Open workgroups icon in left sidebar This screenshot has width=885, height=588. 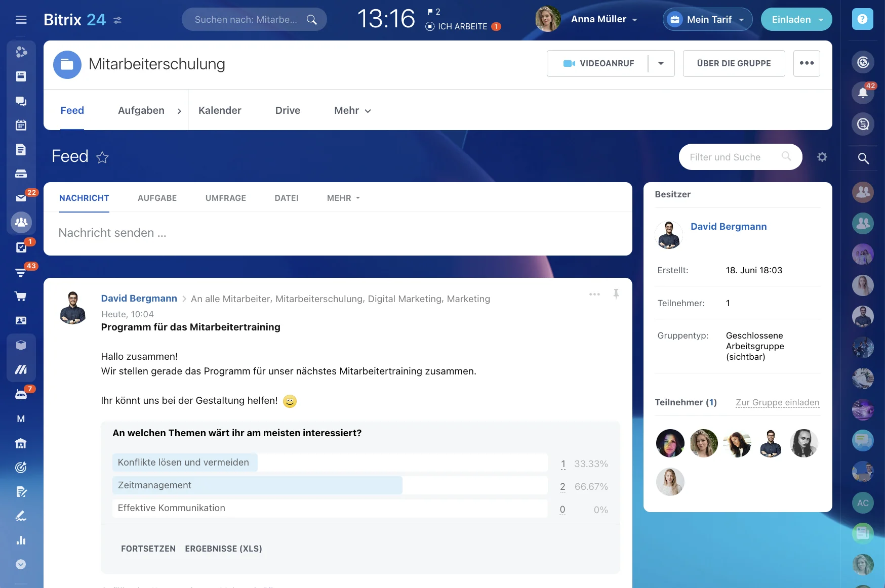tap(21, 222)
